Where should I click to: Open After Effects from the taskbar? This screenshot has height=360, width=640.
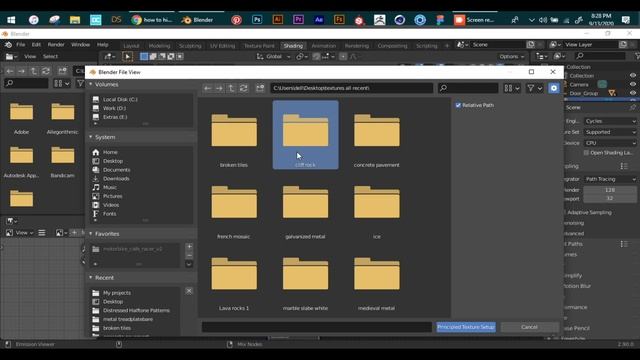(319, 20)
